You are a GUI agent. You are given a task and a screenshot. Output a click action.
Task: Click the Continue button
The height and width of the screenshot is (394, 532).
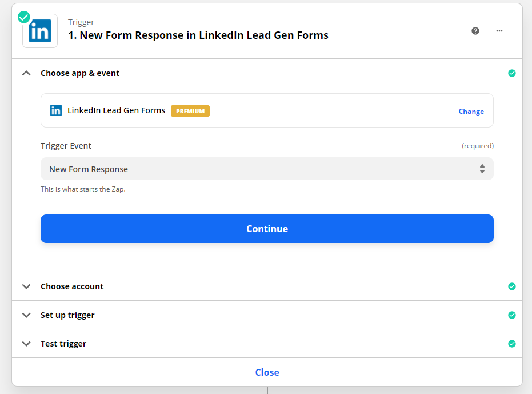(267, 229)
